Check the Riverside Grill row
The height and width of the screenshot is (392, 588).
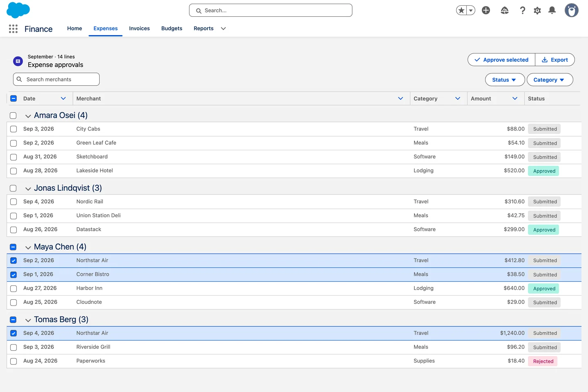tap(13, 347)
